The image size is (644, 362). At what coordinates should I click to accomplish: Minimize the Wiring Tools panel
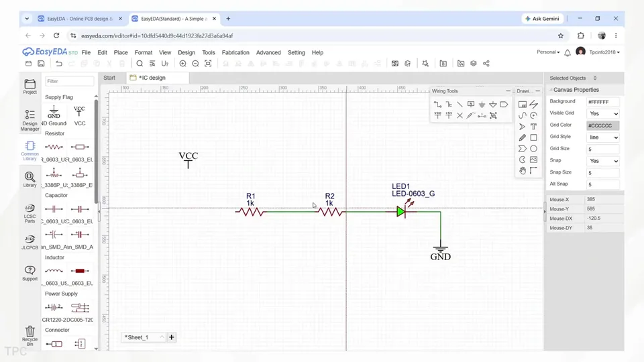click(x=508, y=91)
